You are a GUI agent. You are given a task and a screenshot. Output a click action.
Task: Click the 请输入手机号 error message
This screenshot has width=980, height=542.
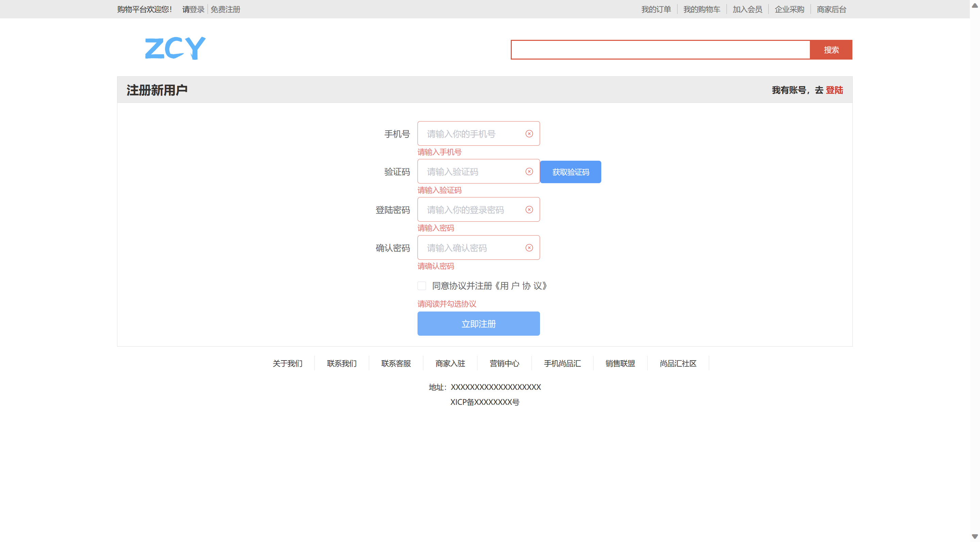pos(439,152)
